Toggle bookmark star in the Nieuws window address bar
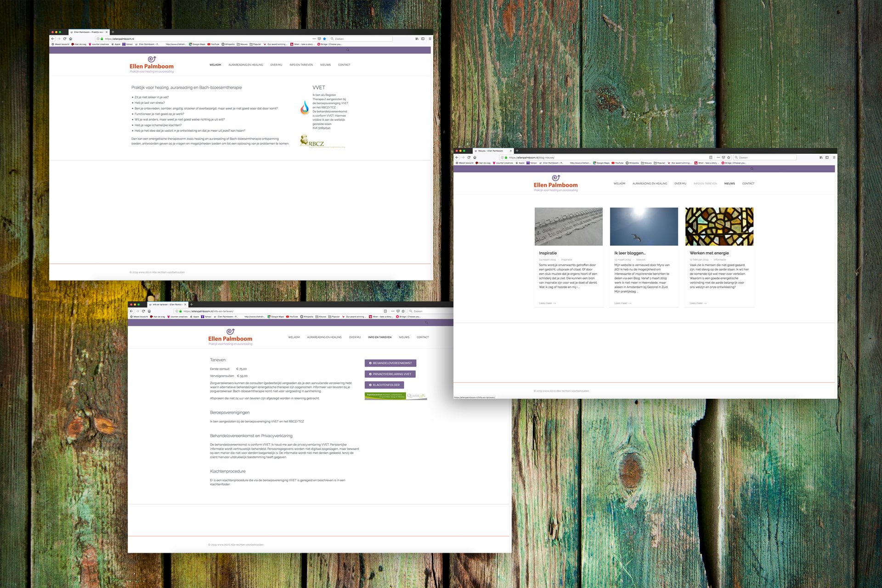 click(x=729, y=158)
